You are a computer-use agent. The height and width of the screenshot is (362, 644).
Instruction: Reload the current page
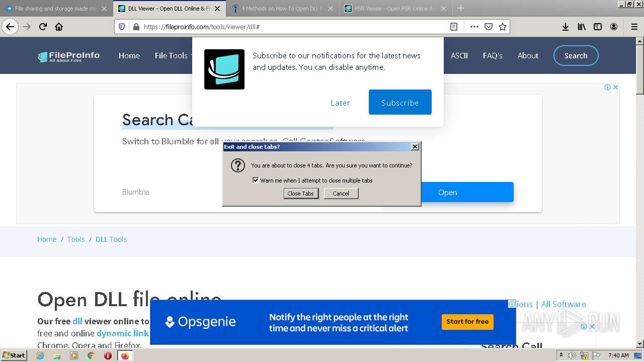43,27
